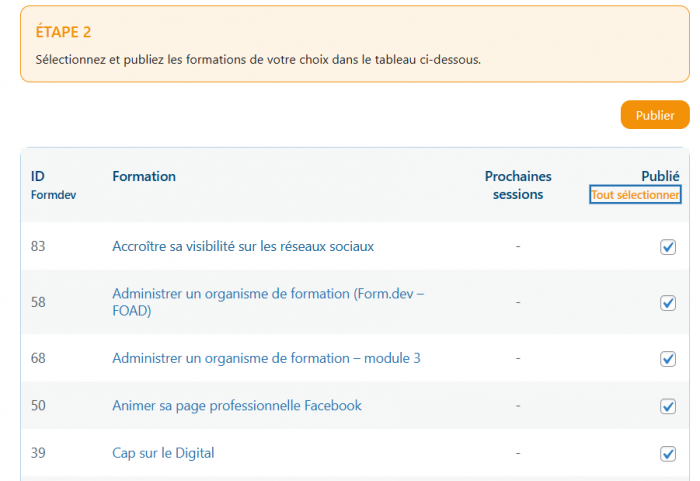Open Administrer un organisme de formation (Form.dev – FOAD)
Screen dimensions: 700x481
coord(268,302)
